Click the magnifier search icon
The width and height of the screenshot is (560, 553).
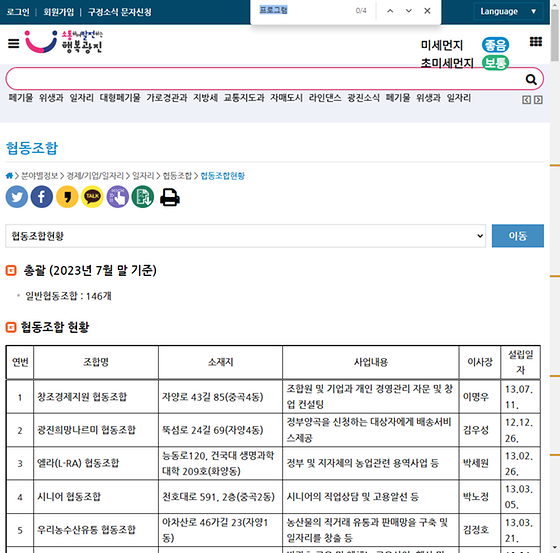click(531, 79)
